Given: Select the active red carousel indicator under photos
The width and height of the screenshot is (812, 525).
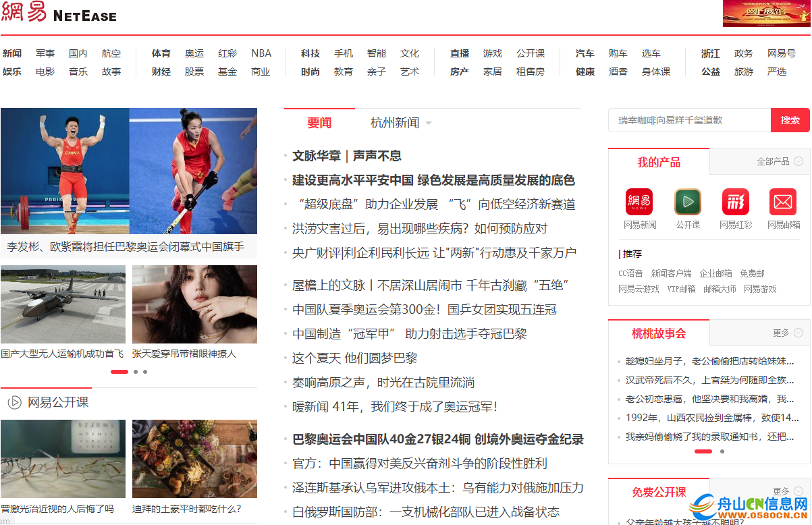Looking at the screenshot, I should pyautogui.click(x=119, y=372).
